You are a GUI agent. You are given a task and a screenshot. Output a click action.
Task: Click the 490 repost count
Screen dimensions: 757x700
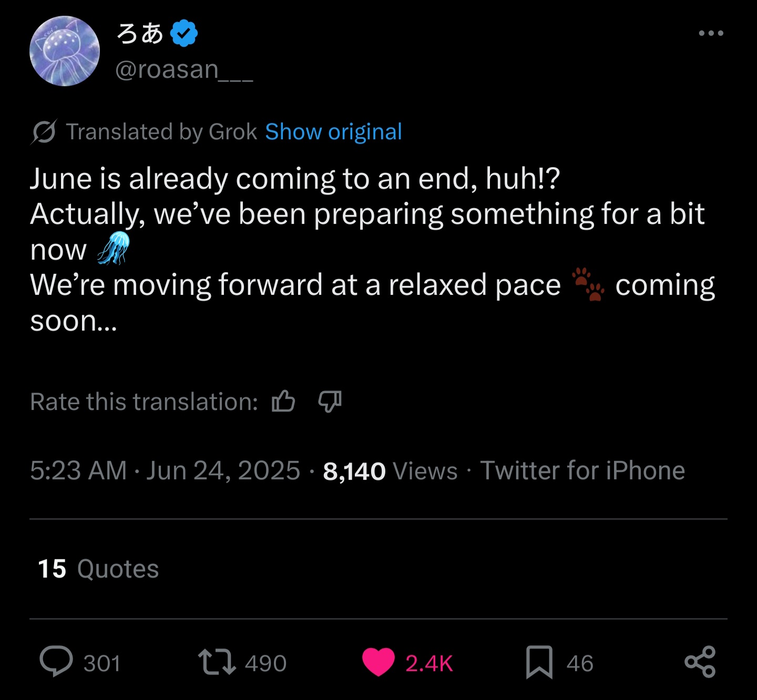click(x=266, y=663)
